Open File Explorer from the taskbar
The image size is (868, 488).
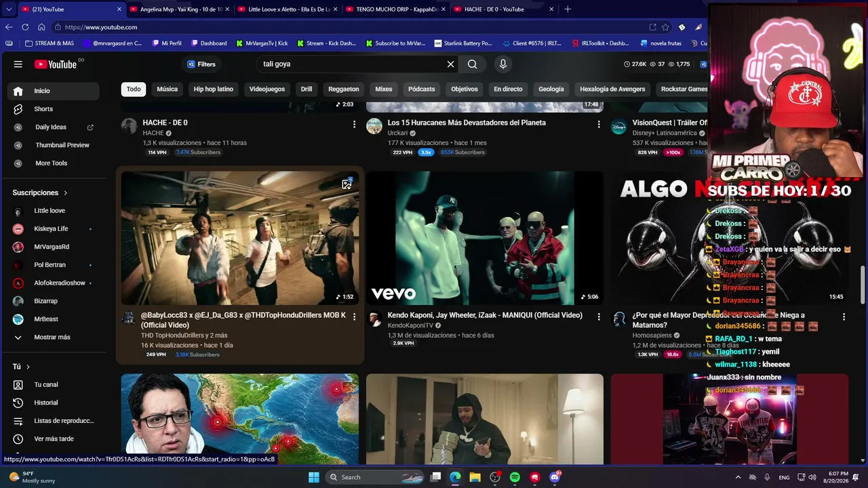pyautogui.click(x=475, y=477)
